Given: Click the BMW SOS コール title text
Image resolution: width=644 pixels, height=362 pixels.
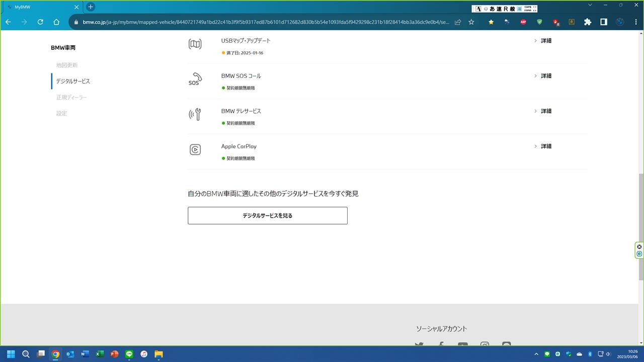Looking at the screenshot, I should point(241,76).
